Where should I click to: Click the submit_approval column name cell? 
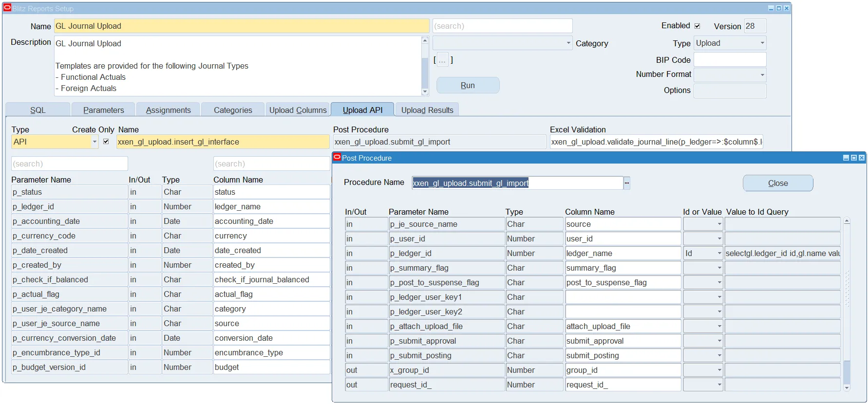tap(623, 341)
